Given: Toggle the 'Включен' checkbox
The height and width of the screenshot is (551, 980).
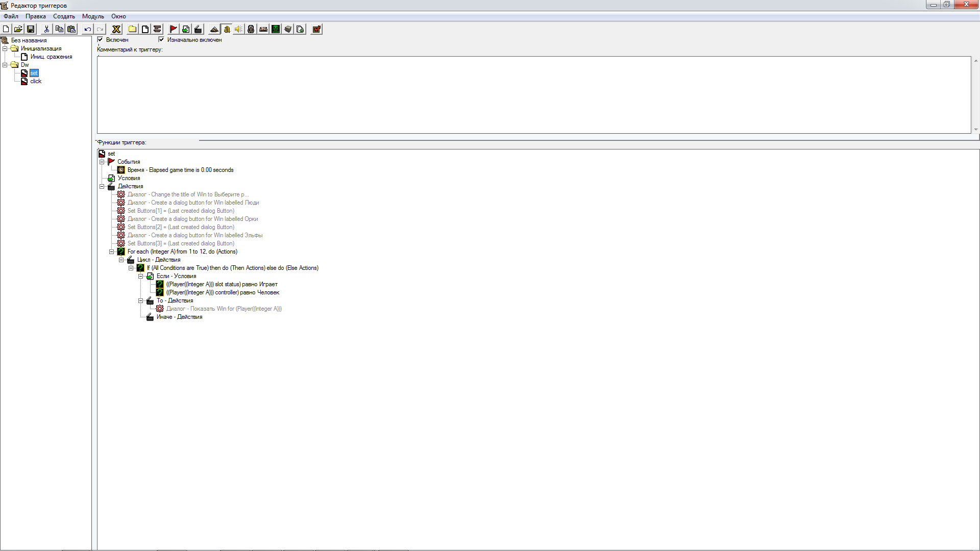Looking at the screenshot, I should click(x=101, y=39).
